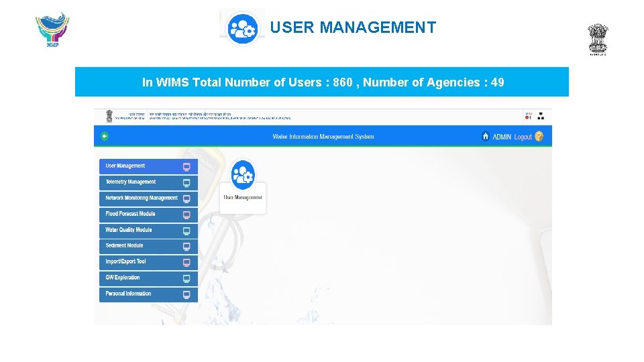Select Network Monitoring Management
The image size is (644, 362).
click(x=148, y=198)
